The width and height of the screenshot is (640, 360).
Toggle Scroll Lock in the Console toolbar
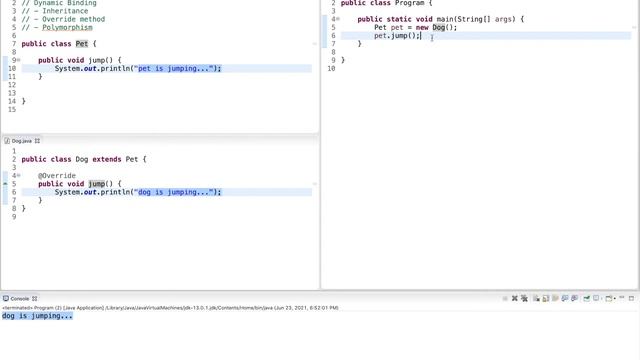(546, 298)
